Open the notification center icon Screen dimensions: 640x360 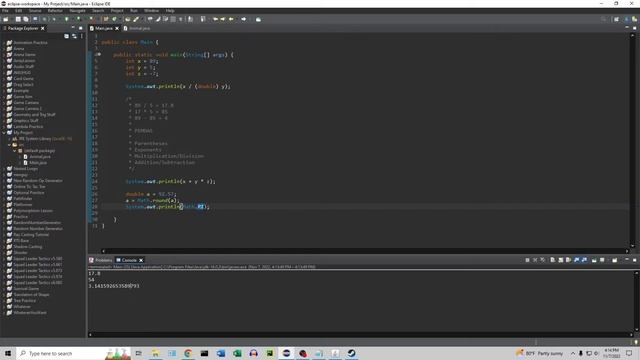pyautogui.click(x=629, y=353)
